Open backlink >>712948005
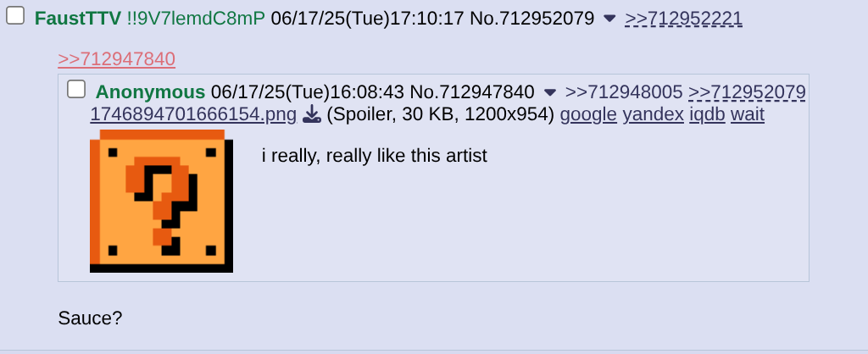 624,91
